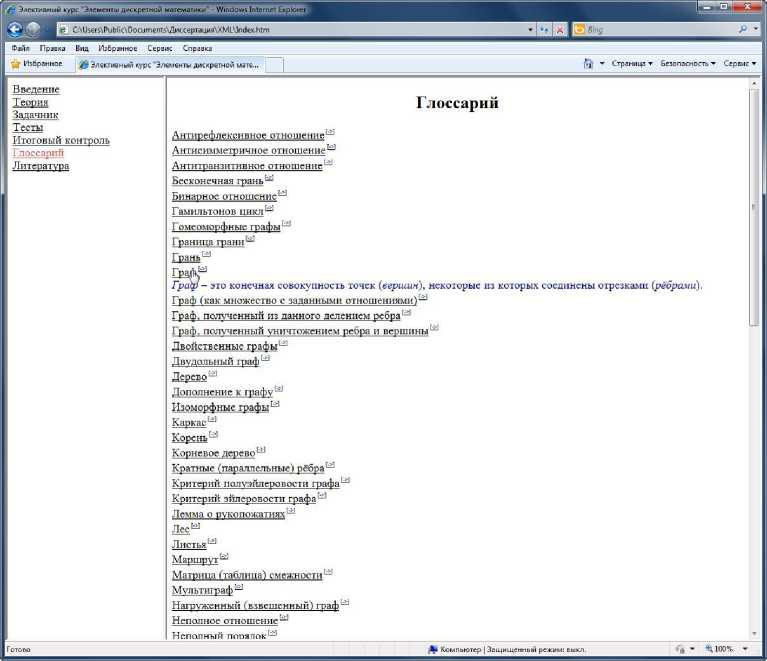Click the Критерий полуэйлеровости графа term
This screenshot has width=767, height=661.
pos(256,483)
